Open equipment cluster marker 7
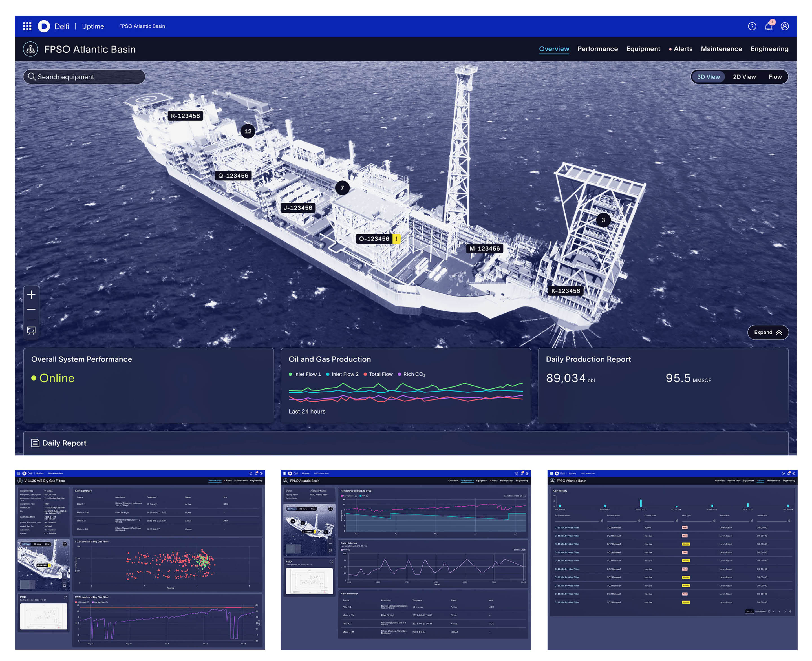This screenshot has height=661, width=812. (x=342, y=188)
